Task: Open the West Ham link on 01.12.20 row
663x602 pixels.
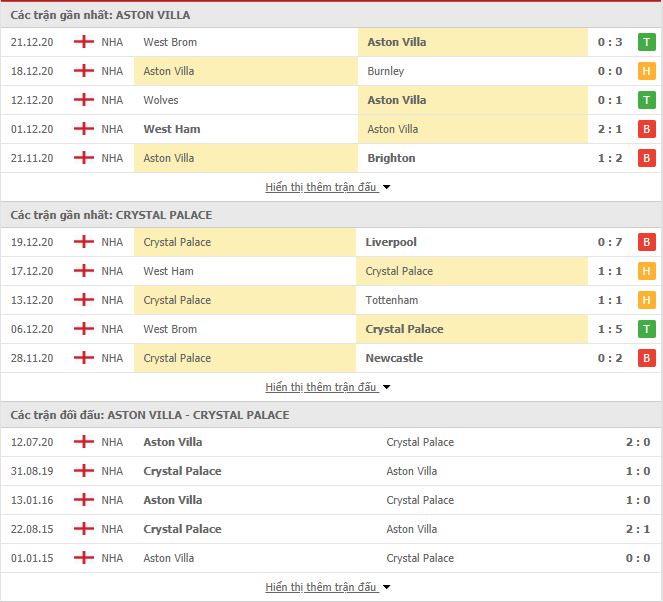Action: pos(172,129)
